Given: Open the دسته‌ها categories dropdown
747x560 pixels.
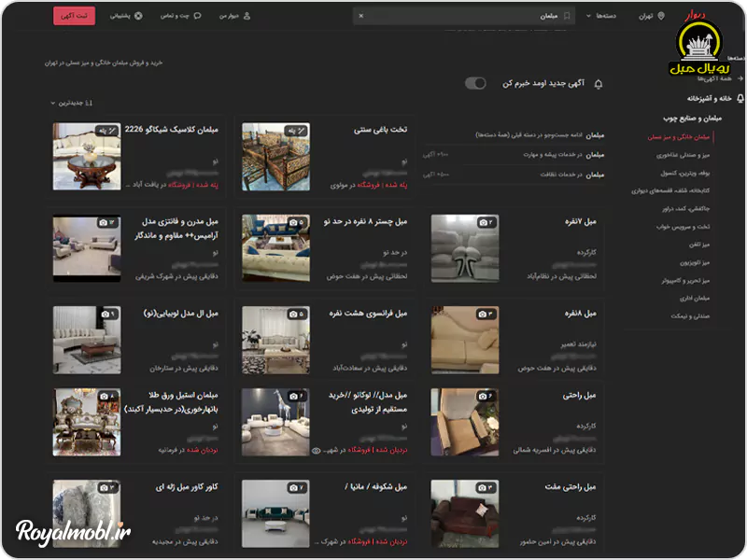Looking at the screenshot, I should (601, 16).
